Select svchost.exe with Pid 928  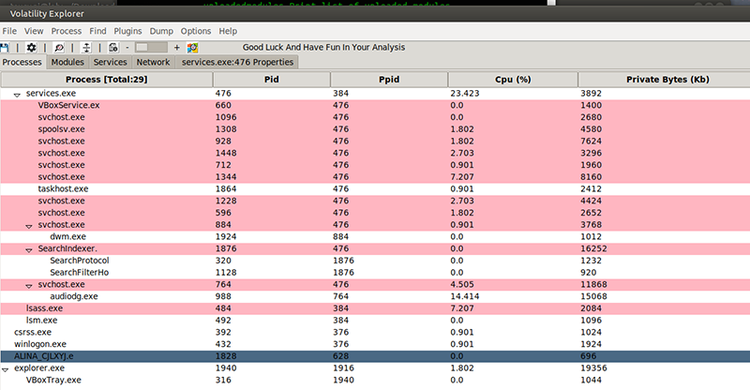tap(375, 141)
